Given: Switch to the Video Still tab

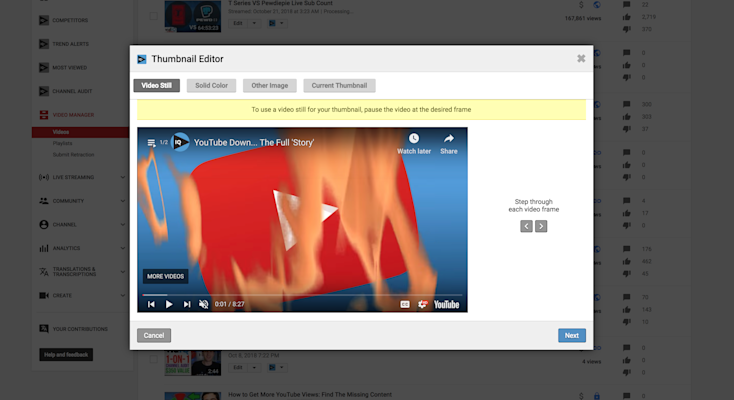Looking at the screenshot, I should [156, 85].
